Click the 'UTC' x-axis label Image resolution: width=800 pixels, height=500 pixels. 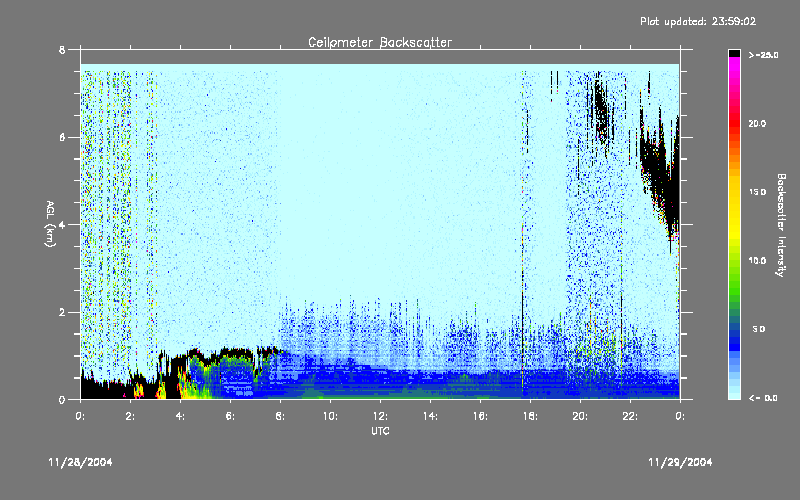(380, 431)
